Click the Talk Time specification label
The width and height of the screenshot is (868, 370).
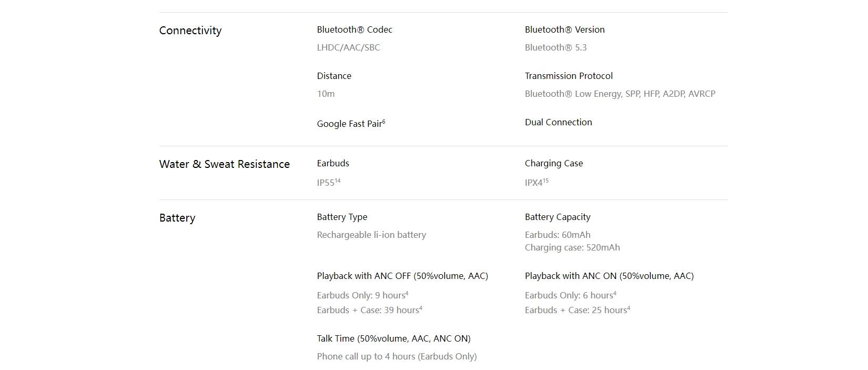coord(393,338)
